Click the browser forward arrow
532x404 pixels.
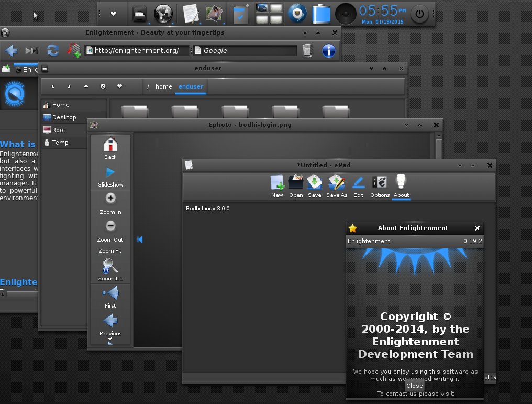click(31, 51)
